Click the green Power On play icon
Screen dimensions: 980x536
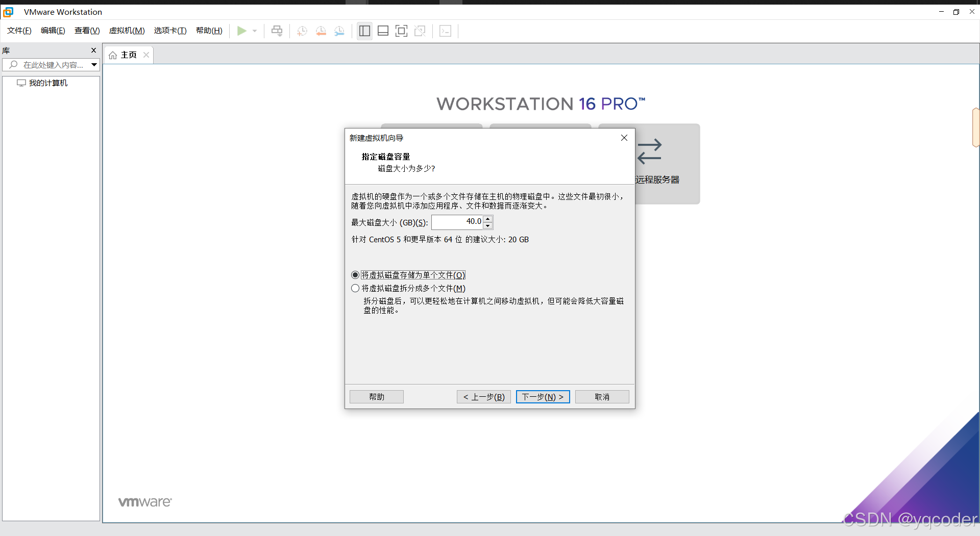pyautogui.click(x=241, y=31)
